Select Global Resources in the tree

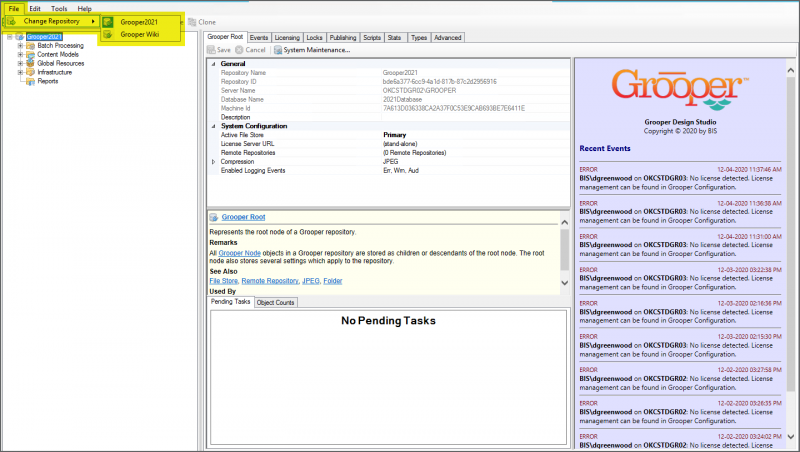61,64
